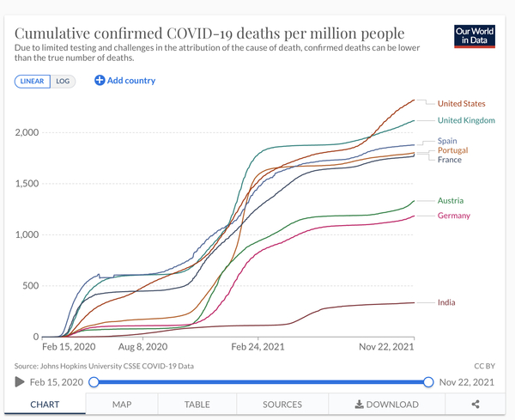This screenshot has height=420, width=515.
Task: Select the United States line label
Action: (x=461, y=104)
